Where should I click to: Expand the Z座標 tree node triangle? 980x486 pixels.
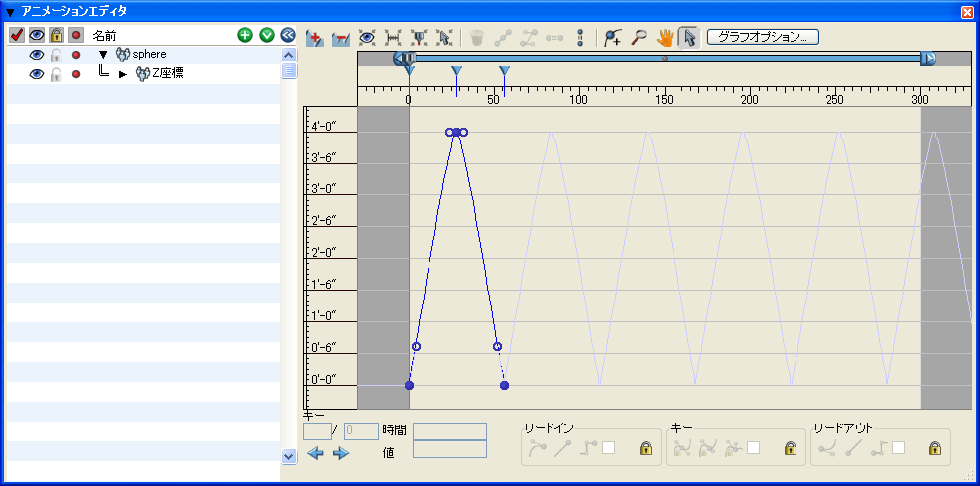tap(123, 75)
